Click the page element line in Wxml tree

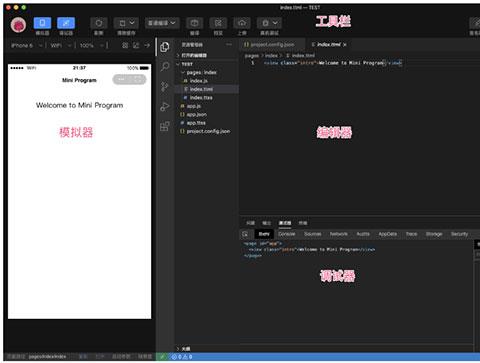pyautogui.click(x=263, y=243)
